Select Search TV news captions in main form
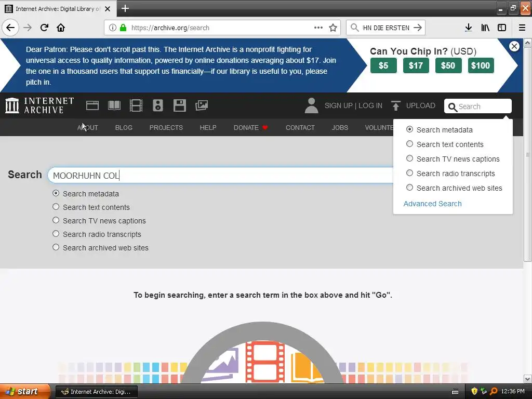Image resolution: width=532 pixels, height=399 pixels. [56, 220]
